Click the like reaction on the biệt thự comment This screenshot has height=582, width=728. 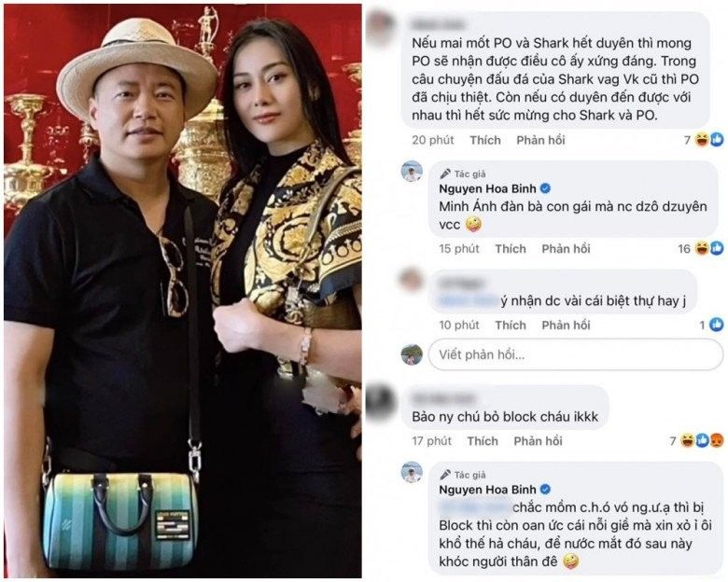[x=717, y=325]
